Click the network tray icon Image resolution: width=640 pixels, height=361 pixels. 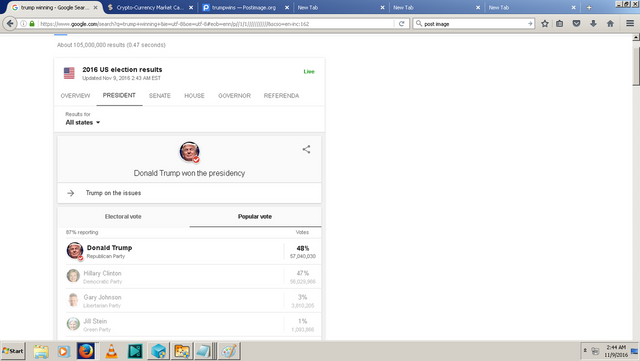pyautogui.click(x=596, y=351)
